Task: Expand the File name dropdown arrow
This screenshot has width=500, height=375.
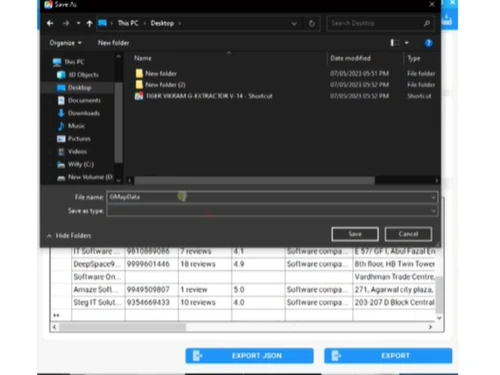Action: click(433, 197)
